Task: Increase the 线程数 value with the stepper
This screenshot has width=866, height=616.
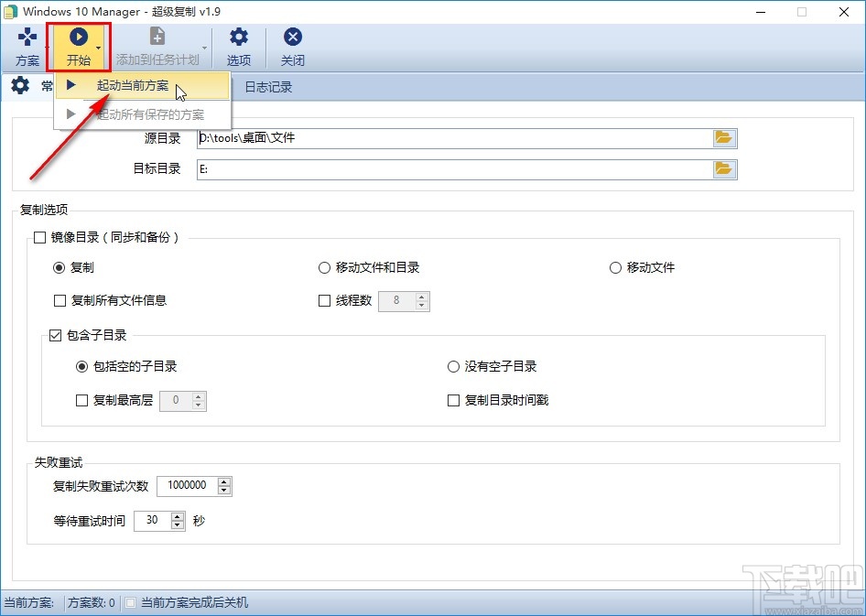Action: click(420, 297)
